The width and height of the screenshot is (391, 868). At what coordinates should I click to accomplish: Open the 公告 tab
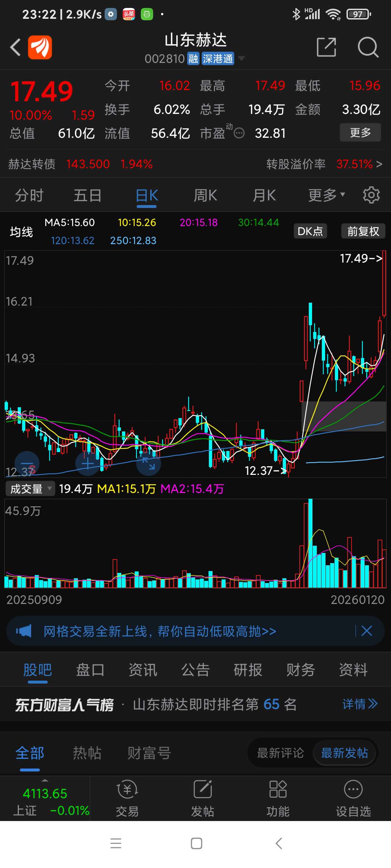195,670
